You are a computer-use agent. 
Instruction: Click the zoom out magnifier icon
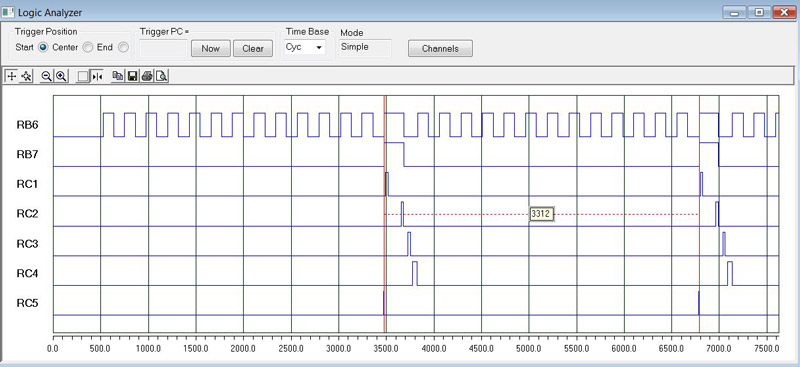click(x=46, y=76)
